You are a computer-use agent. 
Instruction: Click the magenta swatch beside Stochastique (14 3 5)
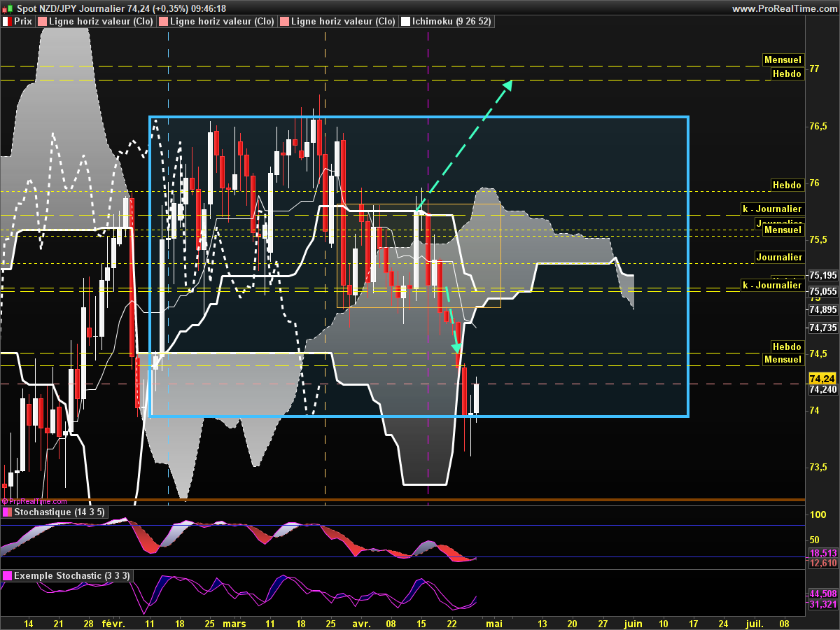(7, 512)
